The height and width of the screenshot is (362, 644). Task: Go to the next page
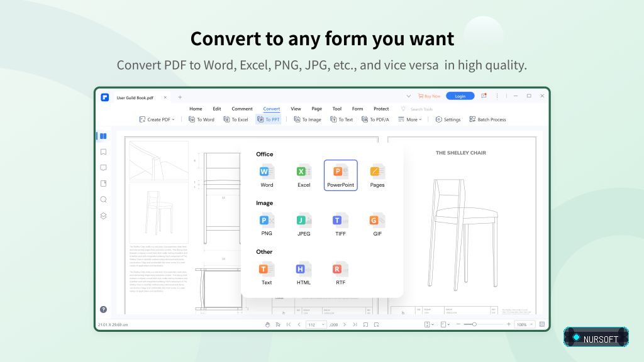pyautogui.click(x=344, y=325)
